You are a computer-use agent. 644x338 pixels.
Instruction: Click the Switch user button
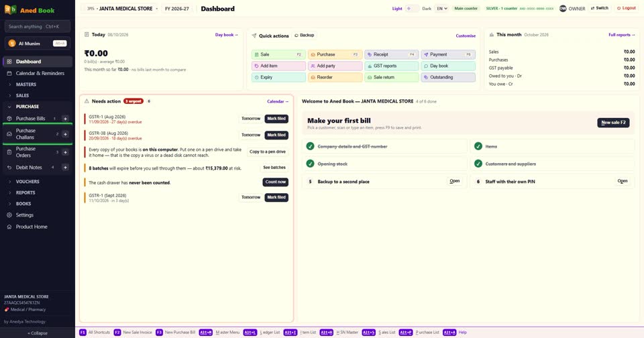[x=599, y=8]
